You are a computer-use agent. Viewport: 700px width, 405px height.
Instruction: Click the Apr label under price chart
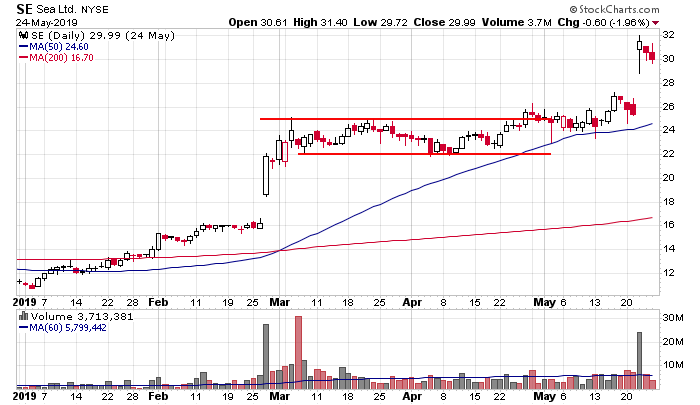pos(412,302)
